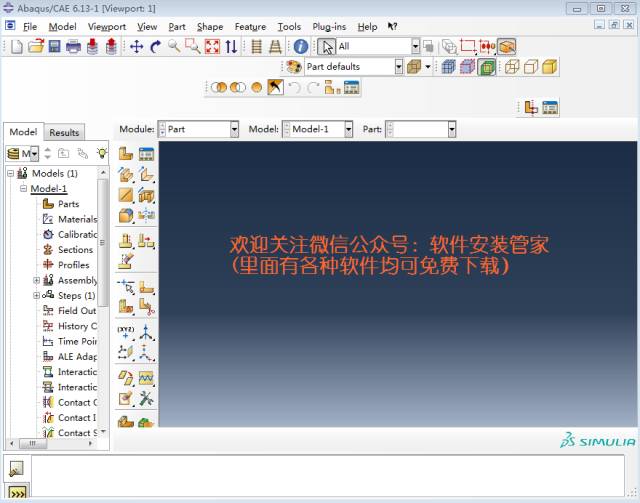Image resolution: width=640 pixels, height=503 pixels.
Task: Select the Rotate View tool
Action: coord(155,46)
